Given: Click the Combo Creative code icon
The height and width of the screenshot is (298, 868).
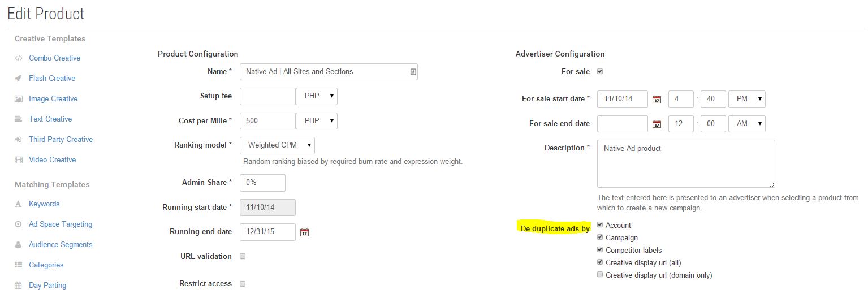Looking at the screenshot, I should (x=19, y=58).
